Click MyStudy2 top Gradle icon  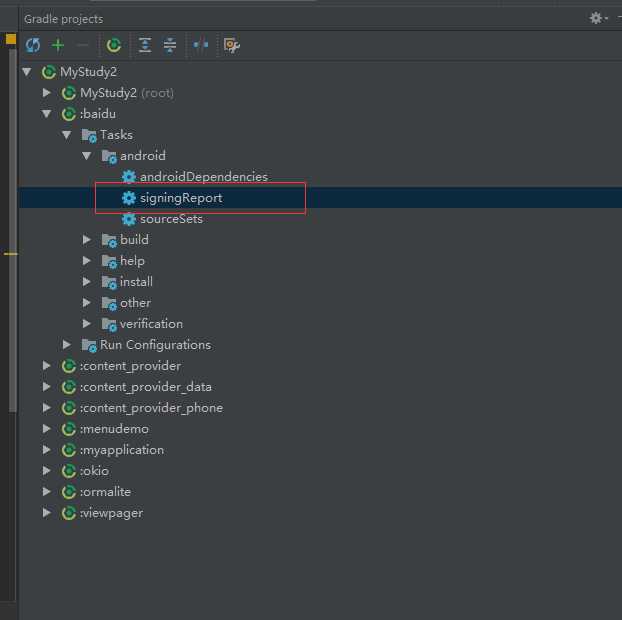(x=49, y=72)
